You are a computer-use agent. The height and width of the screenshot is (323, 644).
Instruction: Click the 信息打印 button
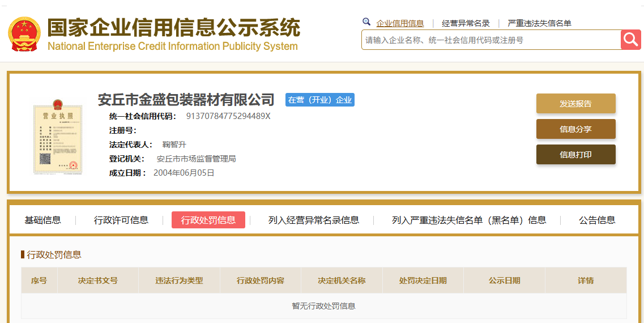pos(576,155)
